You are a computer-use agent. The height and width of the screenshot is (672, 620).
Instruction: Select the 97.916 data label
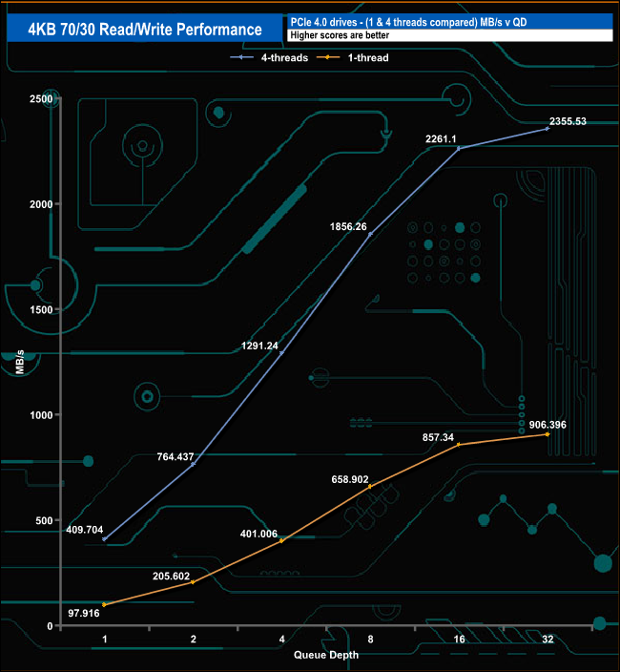pos(84,613)
